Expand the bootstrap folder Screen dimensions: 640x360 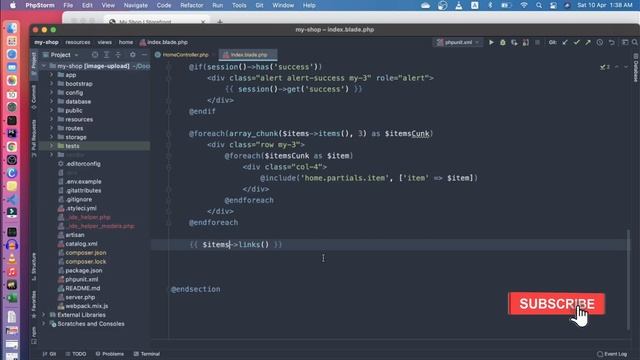pyautogui.click(x=52, y=84)
